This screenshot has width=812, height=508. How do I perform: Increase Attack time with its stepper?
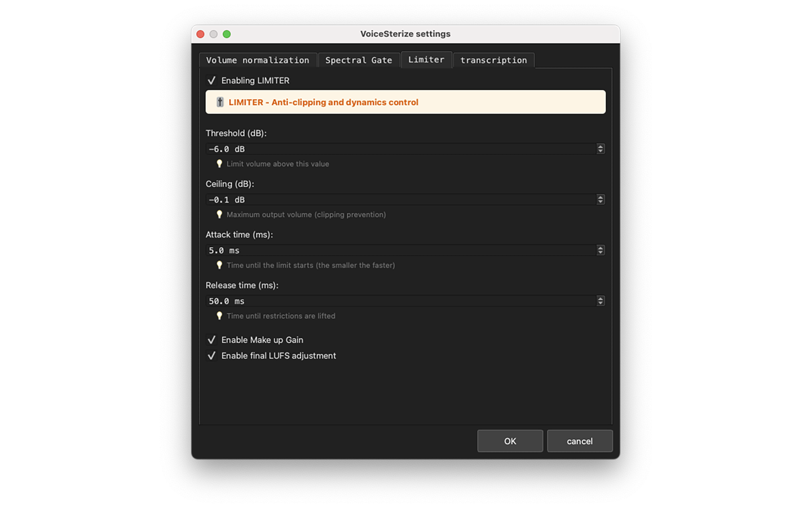pyautogui.click(x=600, y=248)
